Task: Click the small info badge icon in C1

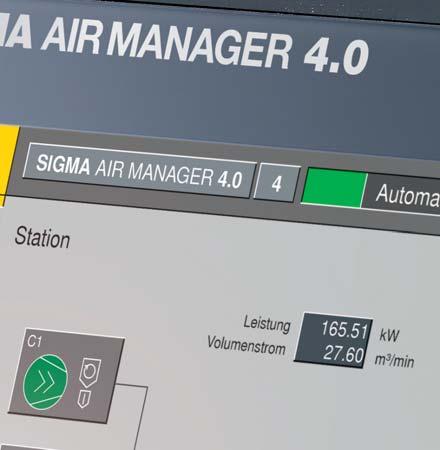Action: [84, 399]
